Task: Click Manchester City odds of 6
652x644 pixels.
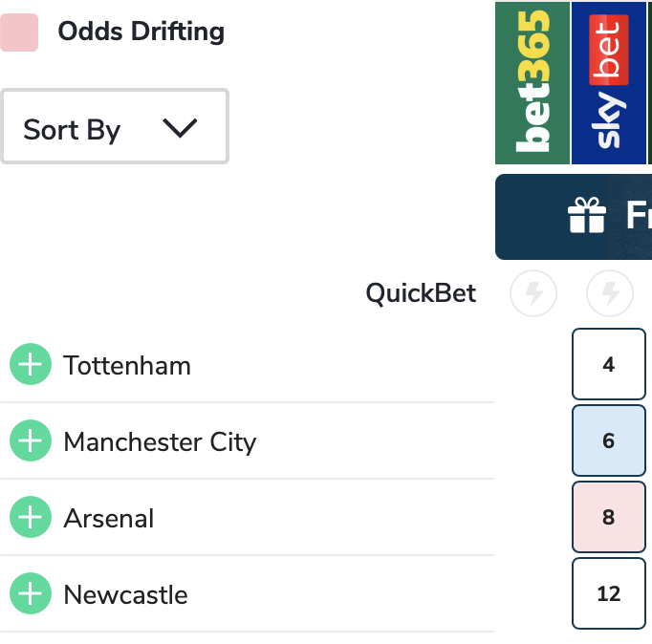Action: coord(609,440)
